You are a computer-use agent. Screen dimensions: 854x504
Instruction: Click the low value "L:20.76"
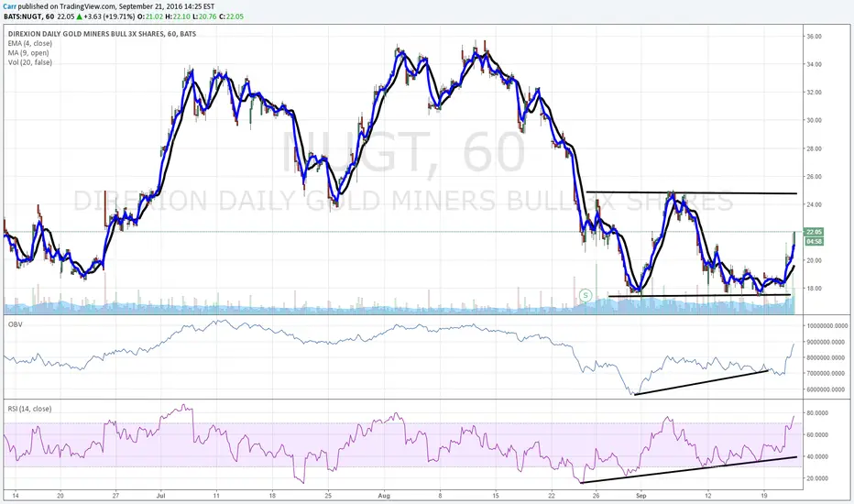[204, 16]
